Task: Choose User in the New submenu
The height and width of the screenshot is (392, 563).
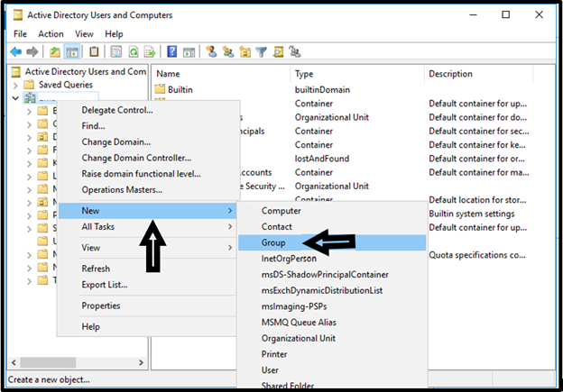Action: tap(270, 370)
